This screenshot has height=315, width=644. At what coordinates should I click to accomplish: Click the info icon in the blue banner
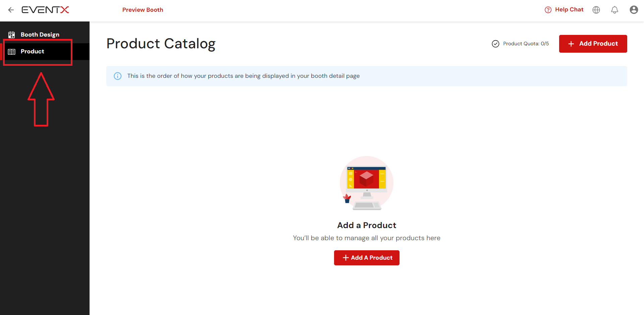118,76
